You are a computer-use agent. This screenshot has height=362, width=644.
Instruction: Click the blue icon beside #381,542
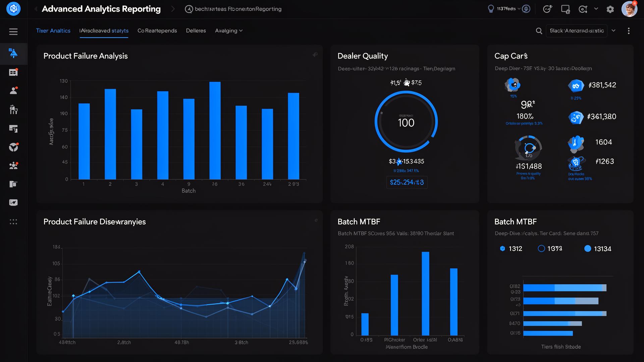pos(576,86)
